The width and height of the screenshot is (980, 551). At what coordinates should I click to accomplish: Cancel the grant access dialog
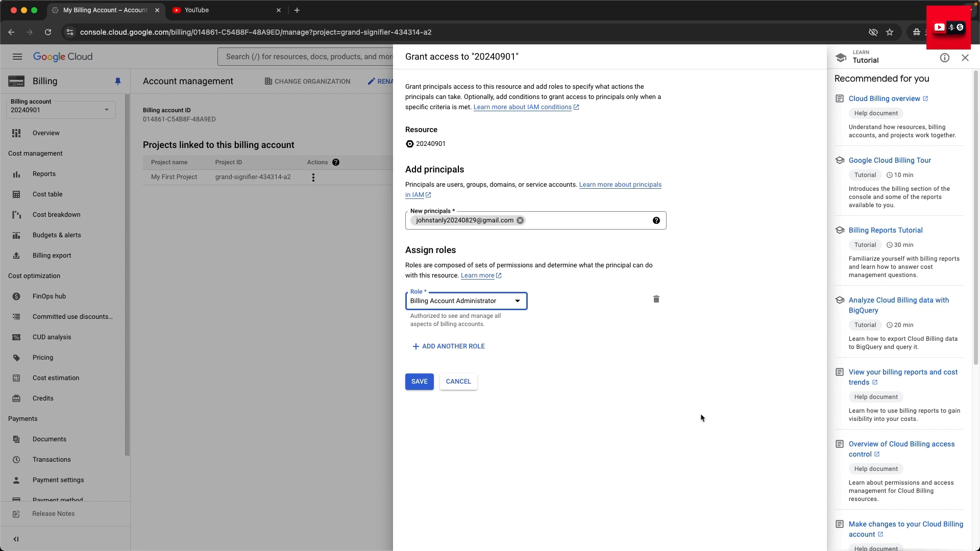tap(458, 382)
